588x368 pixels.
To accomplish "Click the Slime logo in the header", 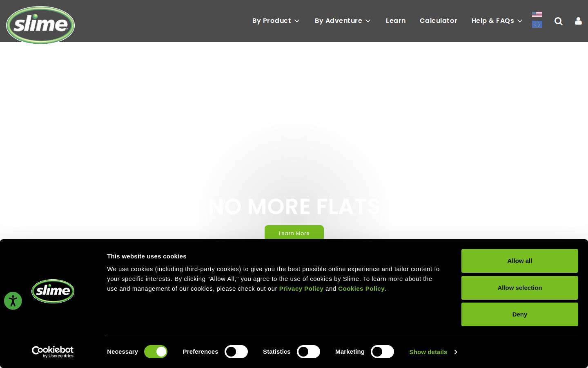I will (x=40, y=25).
